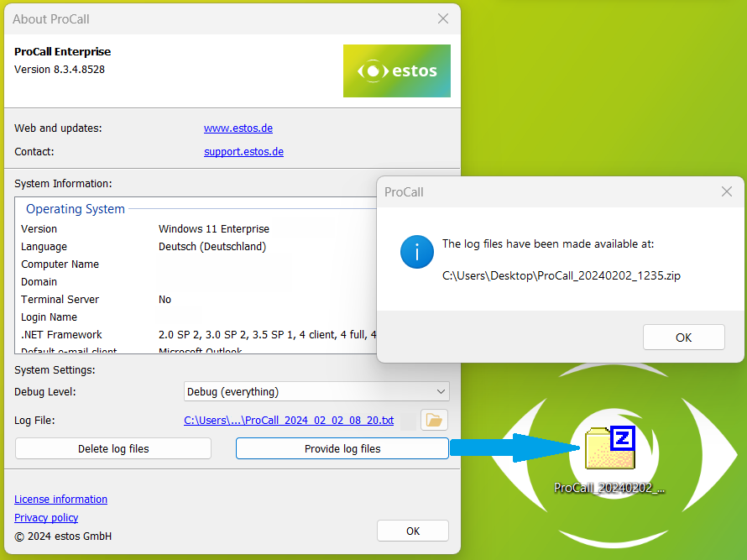The width and height of the screenshot is (747, 560).
Task: Confirm with OK in About ProCall window
Action: (412, 531)
